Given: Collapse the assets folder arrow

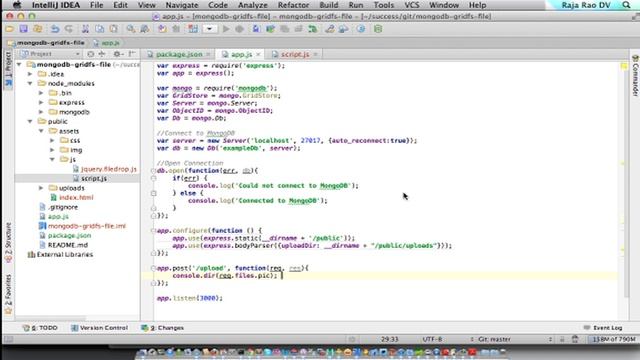Looking at the screenshot, I should [x=41, y=131].
